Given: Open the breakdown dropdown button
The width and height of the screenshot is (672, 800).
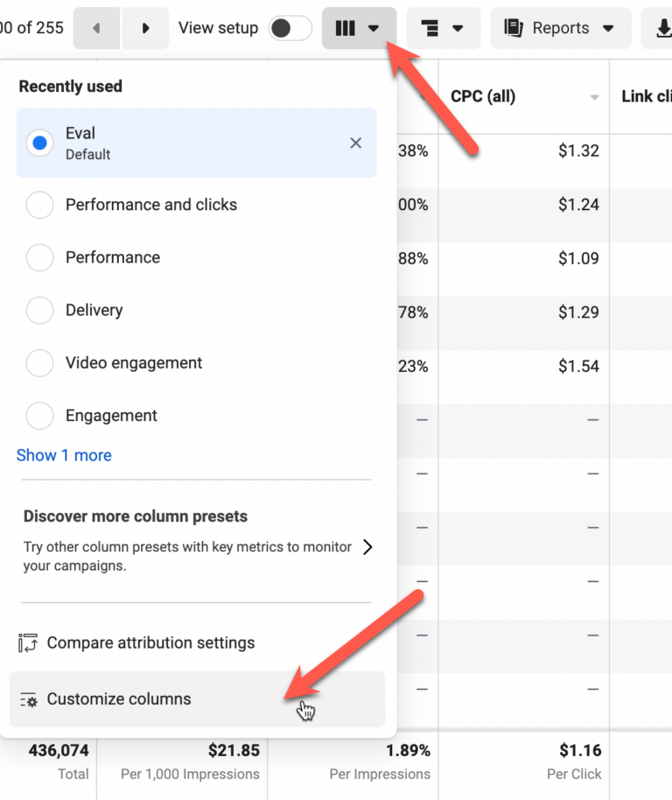Looking at the screenshot, I should coord(443,28).
